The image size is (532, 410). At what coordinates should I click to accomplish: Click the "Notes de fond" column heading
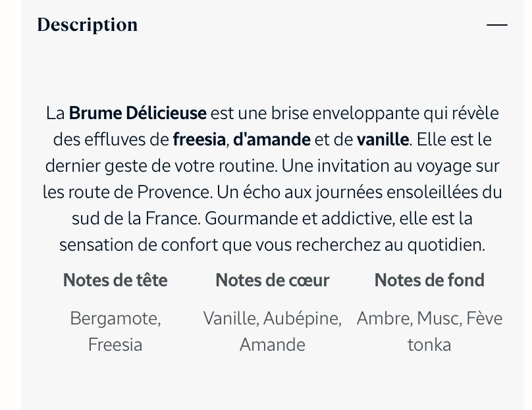point(429,280)
